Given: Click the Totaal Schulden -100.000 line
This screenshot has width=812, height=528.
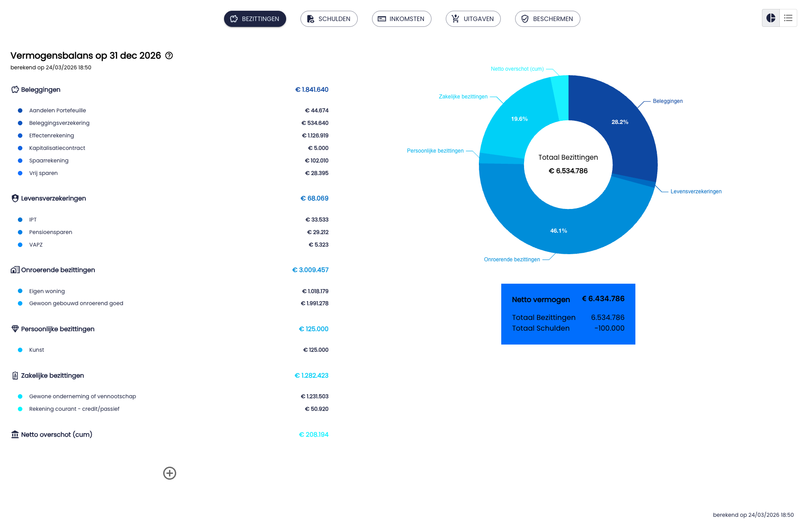Looking at the screenshot, I should click(x=568, y=328).
